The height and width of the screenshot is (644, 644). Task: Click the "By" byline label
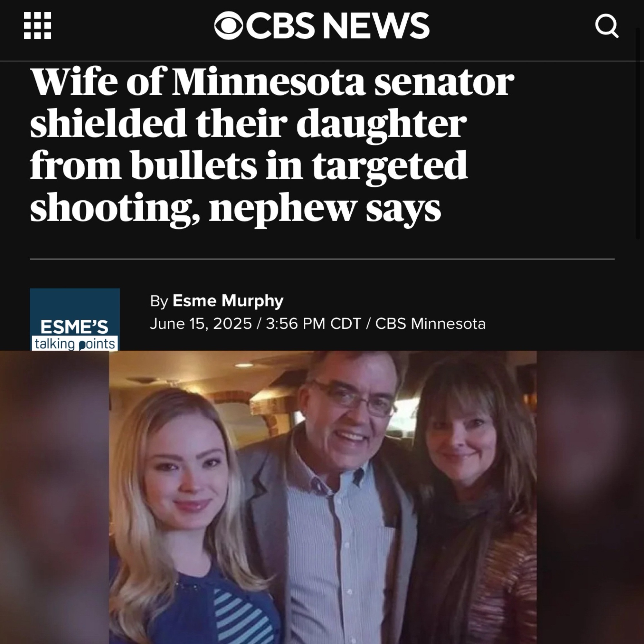point(159,301)
